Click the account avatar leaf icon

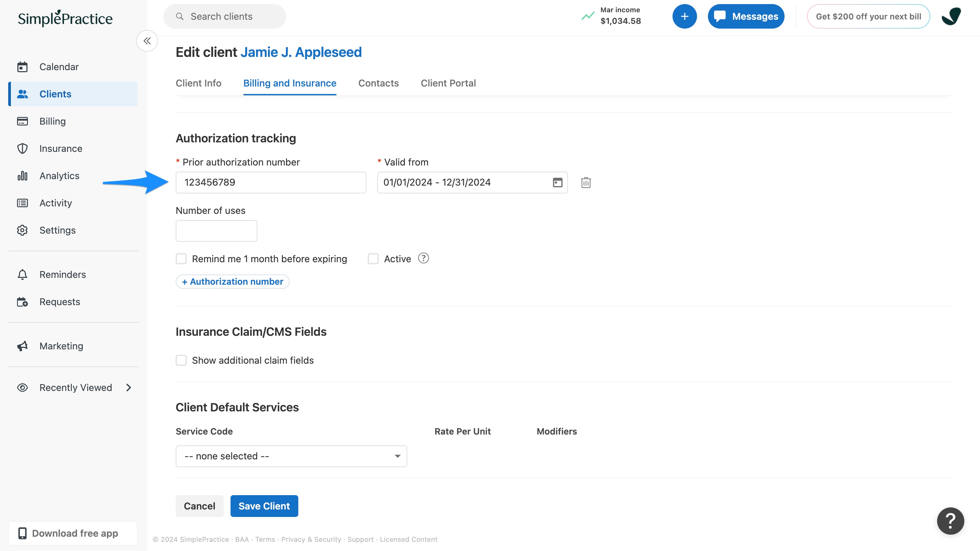pos(951,16)
